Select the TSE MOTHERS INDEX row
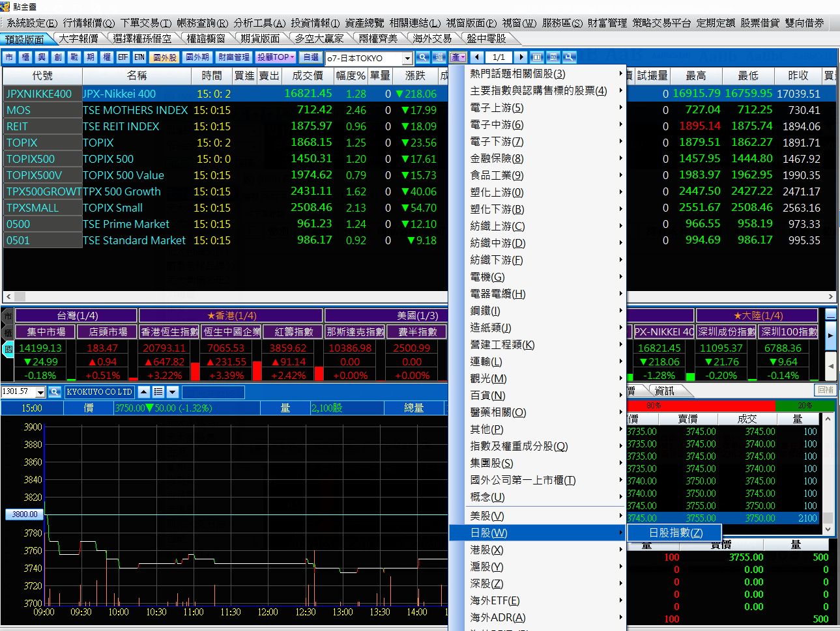 click(420, 110)
